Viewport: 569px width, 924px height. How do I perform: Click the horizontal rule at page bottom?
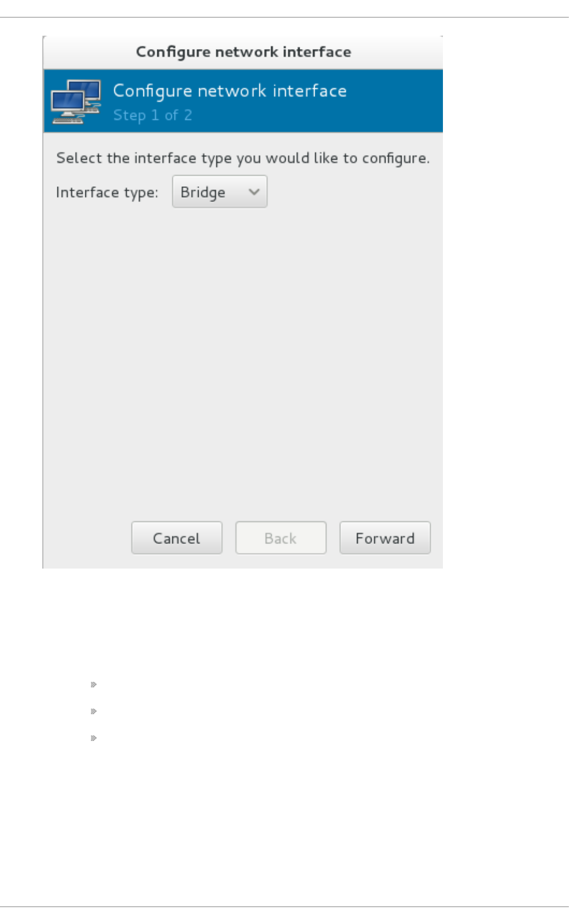[x=284, y=907]
